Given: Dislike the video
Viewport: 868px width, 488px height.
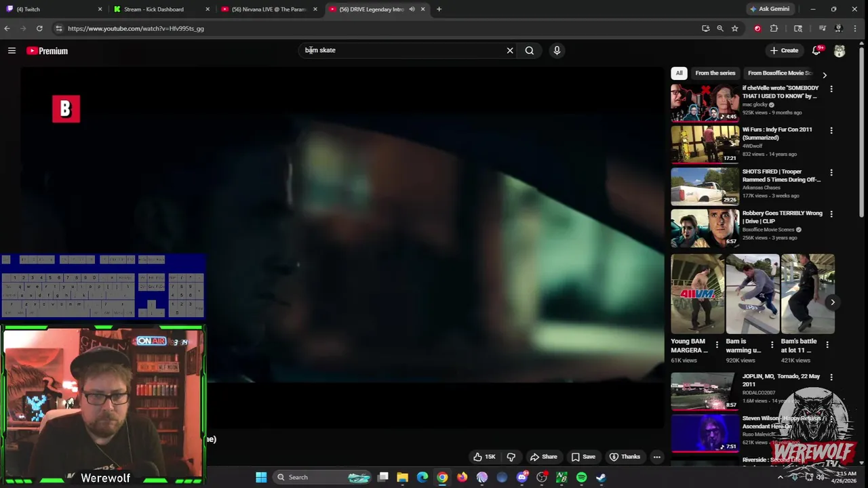Looking at the screenshot, I should [511, 457].
